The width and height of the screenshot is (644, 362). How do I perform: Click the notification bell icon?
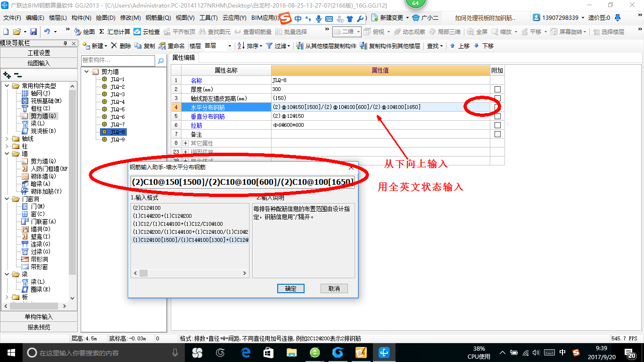click(619, 18)
